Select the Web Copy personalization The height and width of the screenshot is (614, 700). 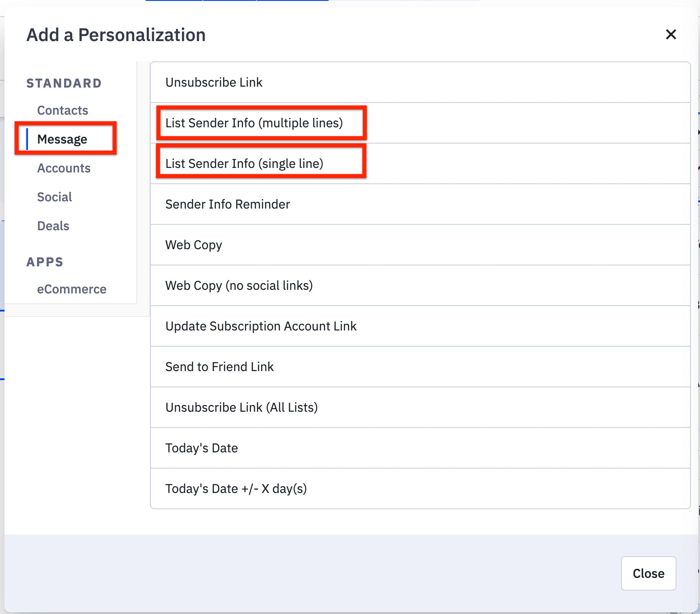coord(193,245)
